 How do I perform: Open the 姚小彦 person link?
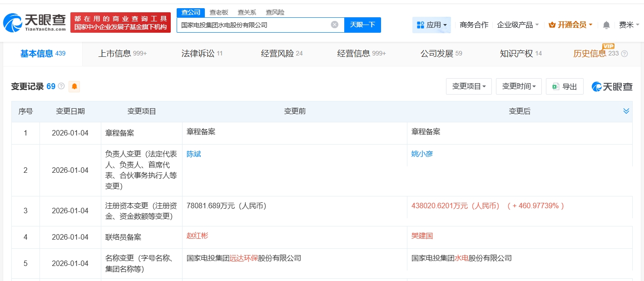422,154
